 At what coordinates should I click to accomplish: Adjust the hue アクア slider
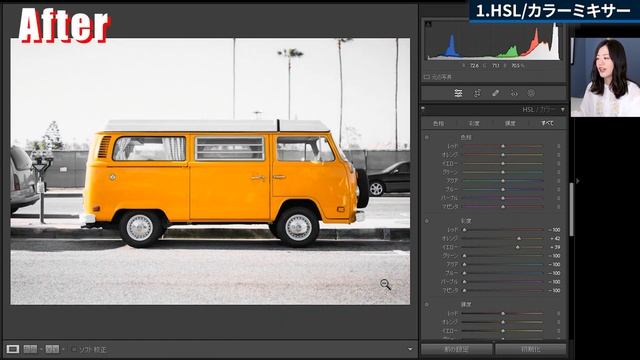click(x=503, y=181)
